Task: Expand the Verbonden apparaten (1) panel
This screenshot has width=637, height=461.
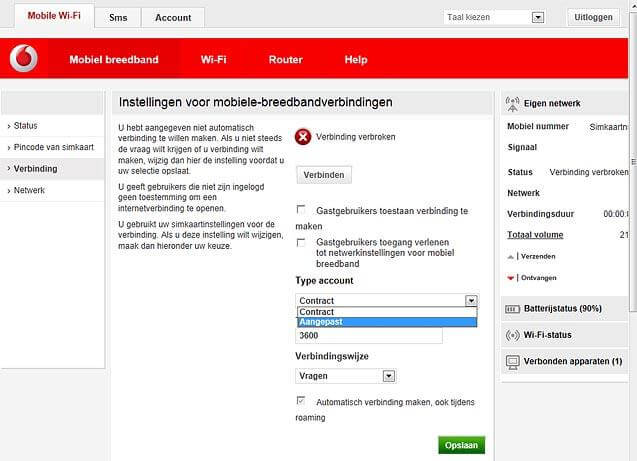Action: pyautogui.click(x=565, y=361)
